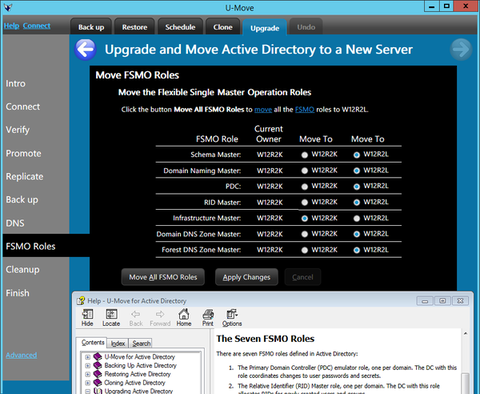Screen dimensions: 480x394
Task: Open the Index tab in Help
Action: pyautogui.click(x=118, y=343)
